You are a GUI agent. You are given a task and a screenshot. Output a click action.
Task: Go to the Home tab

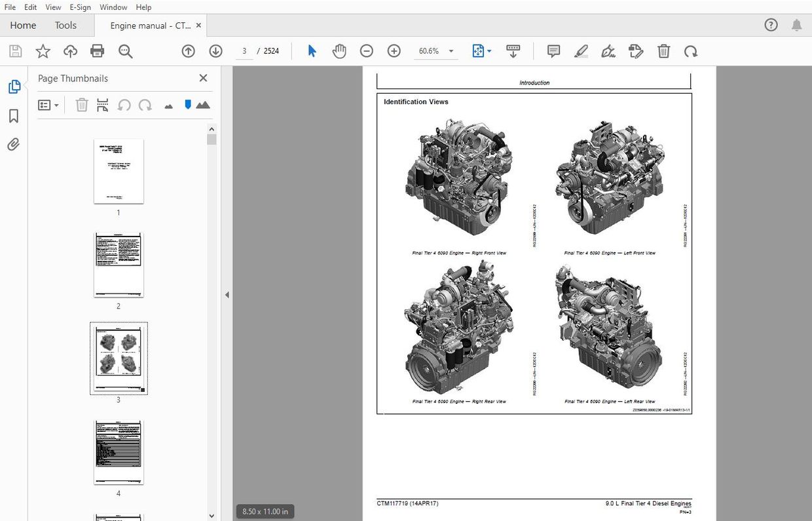[x=23, y=26]
